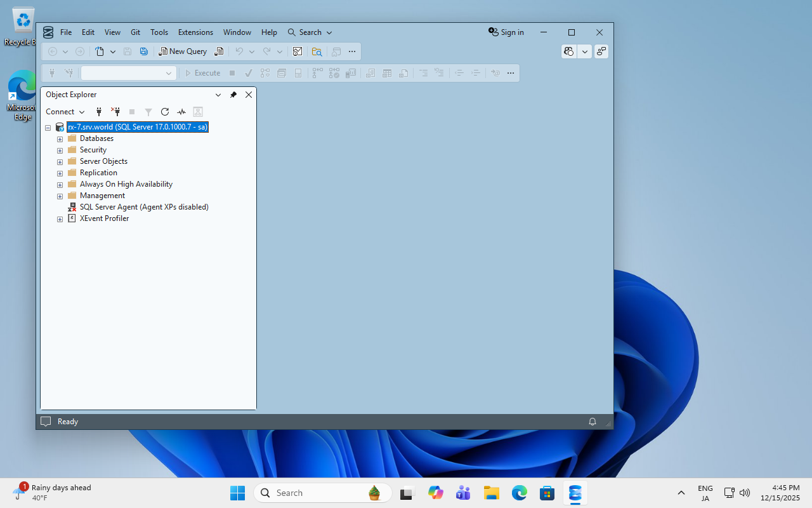The image size is (812, 508).
Task: Expand the Databases folder node
Action: tap(60, 139)
